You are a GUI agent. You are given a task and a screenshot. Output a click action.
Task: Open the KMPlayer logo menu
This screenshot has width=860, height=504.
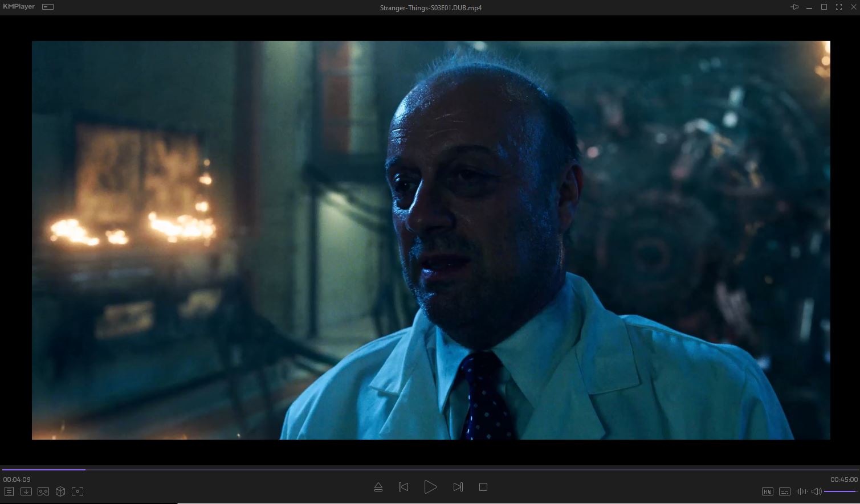pos(19,7)
